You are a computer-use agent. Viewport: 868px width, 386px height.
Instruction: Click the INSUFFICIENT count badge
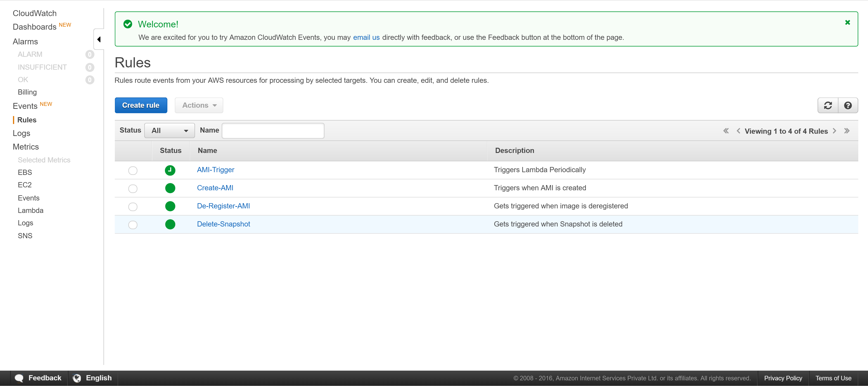[90, 67]
